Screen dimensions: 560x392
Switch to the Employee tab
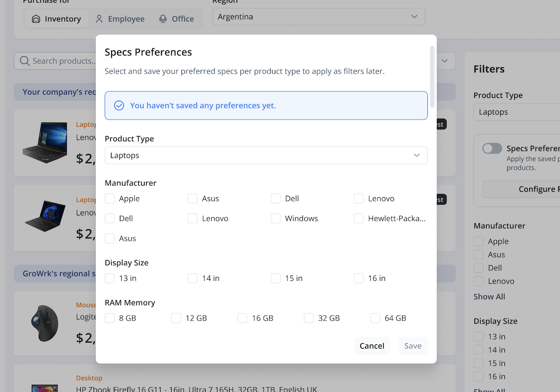(x=120, y=19)
